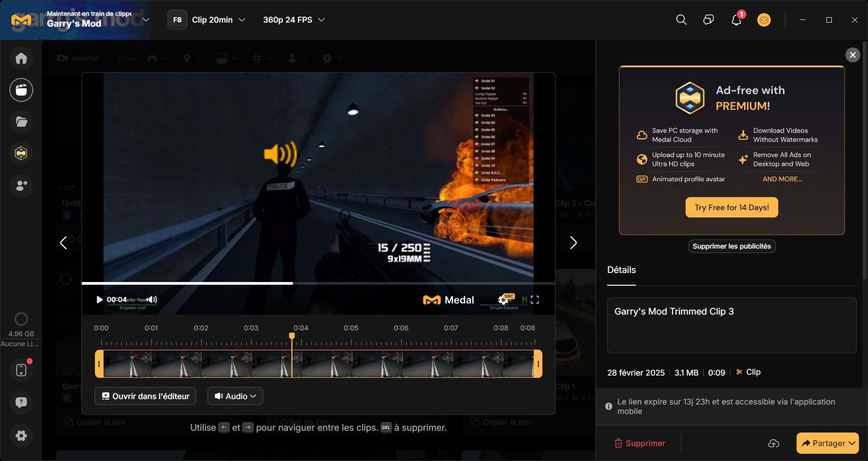The height and width of the screenshot is (461, 868).
Task: Open Settings gear in sidebar
Action: point(21,436)
